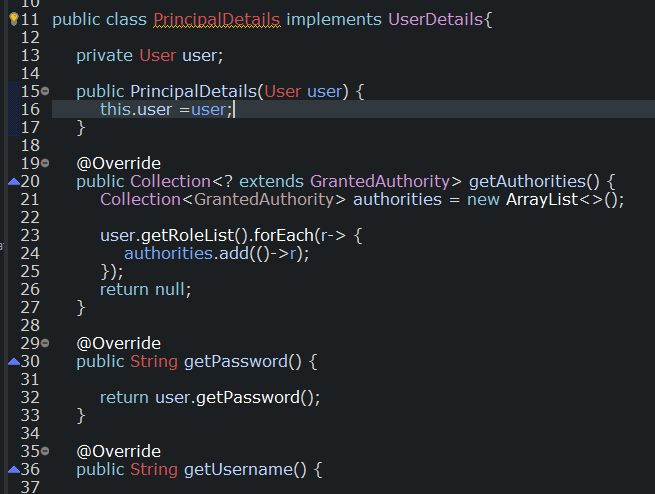Click the authorities variable on line 21

[397, 200]
